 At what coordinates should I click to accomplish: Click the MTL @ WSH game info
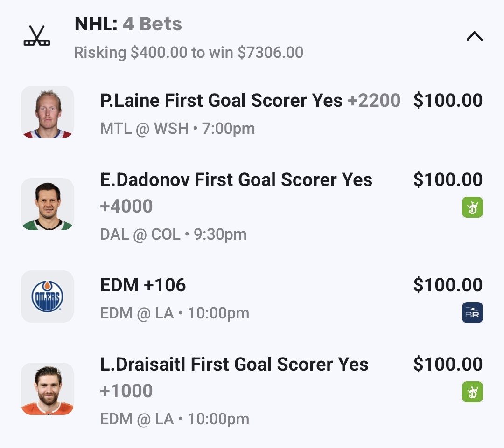[x=177, y=128]
